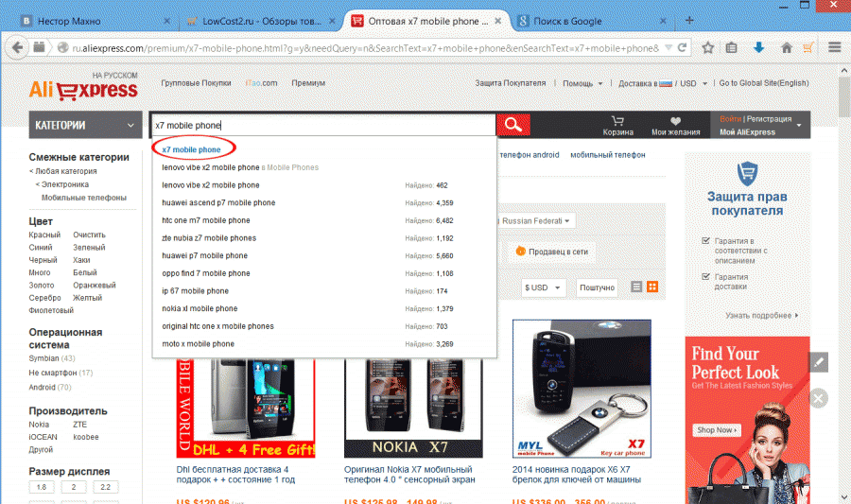Filter by Android operating system
Screen dimensions: 851x504
tap(42, 388)
